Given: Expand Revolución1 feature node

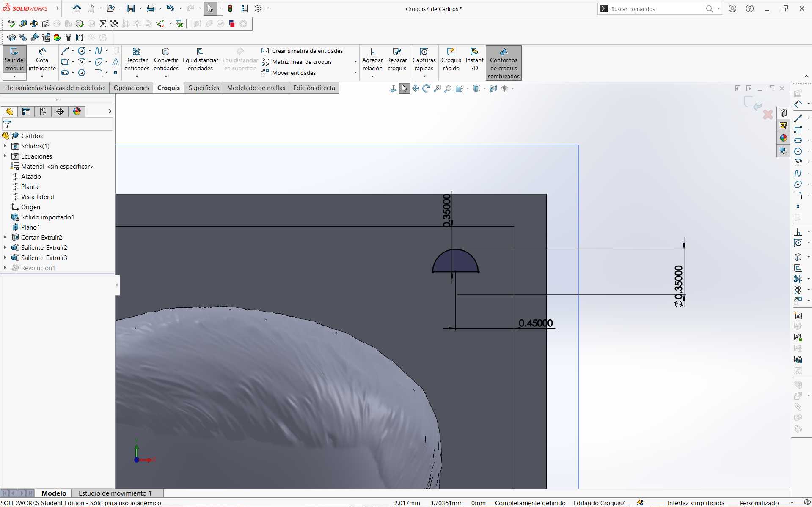Looking at the screenshot, I should [x=5, y=268].
